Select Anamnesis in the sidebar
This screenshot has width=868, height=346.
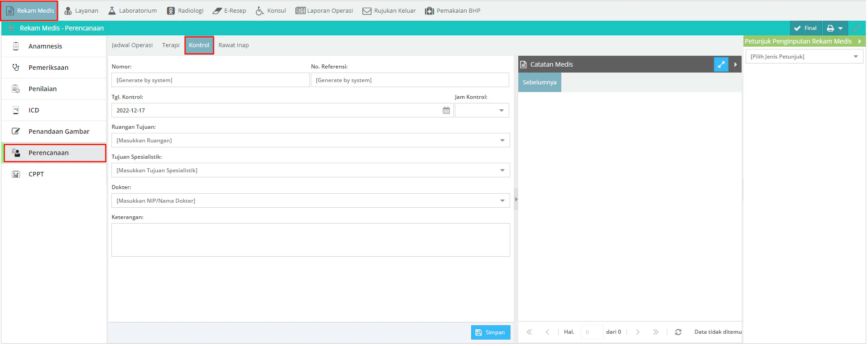(54, 46)
